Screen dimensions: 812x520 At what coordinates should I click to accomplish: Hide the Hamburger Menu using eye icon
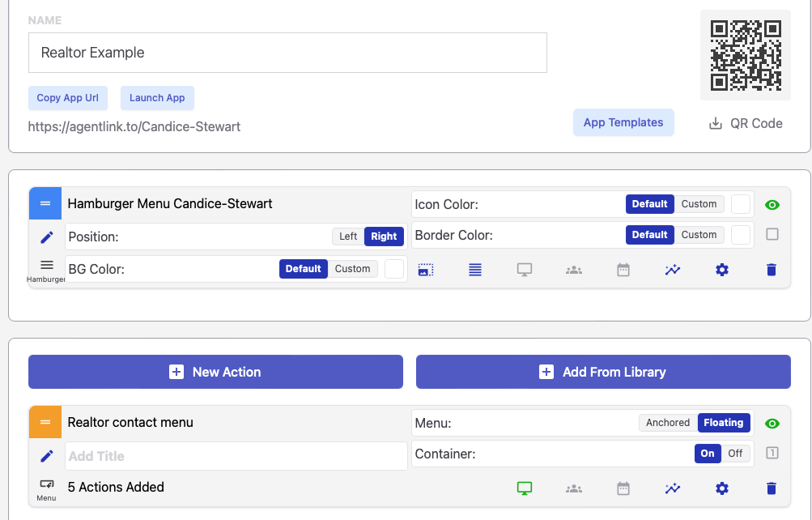tap(772, 205)
